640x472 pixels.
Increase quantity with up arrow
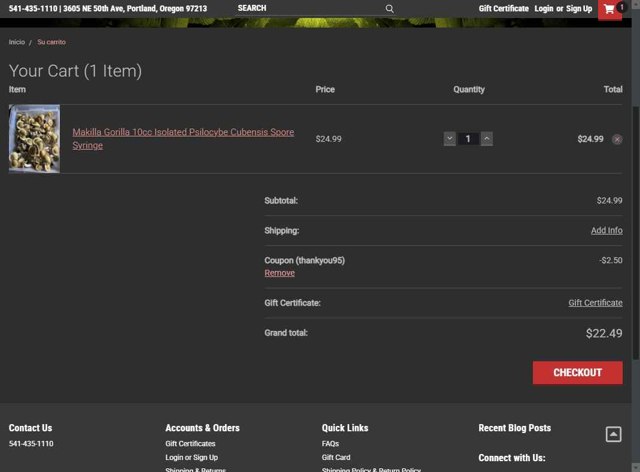(x=487, y=139)
